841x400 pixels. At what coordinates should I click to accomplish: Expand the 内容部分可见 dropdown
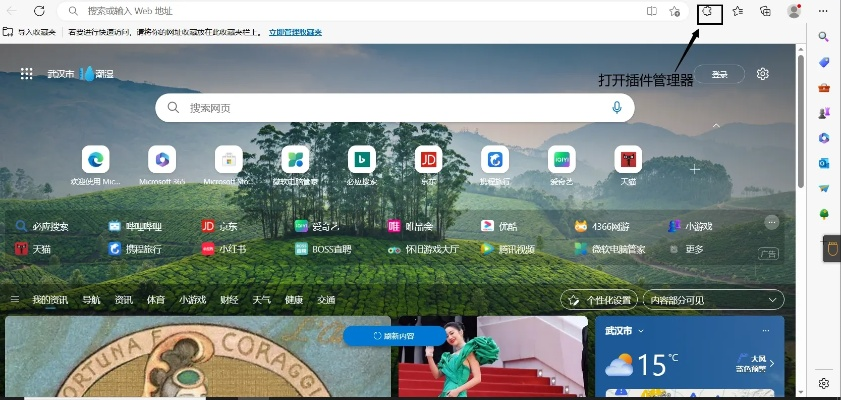(713, 300)
